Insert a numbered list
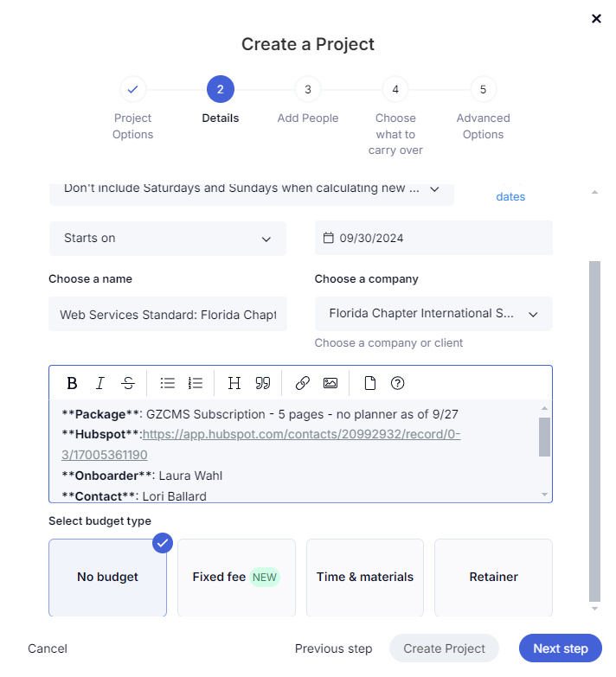Image resolution: width=616 pixels, height=677 pixels. coord(196,383)
